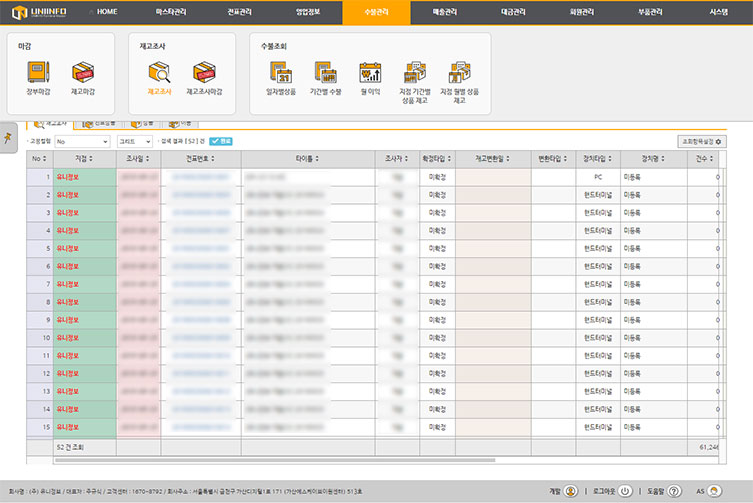This screenshot has height=503, width=753.
Task: Switch to the 배송관리 menu
Action: (x=443, y=10)
